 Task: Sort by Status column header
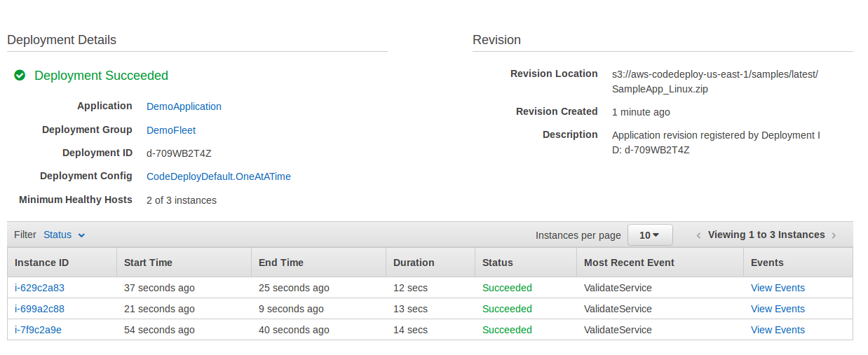click(x=526, y=263)
